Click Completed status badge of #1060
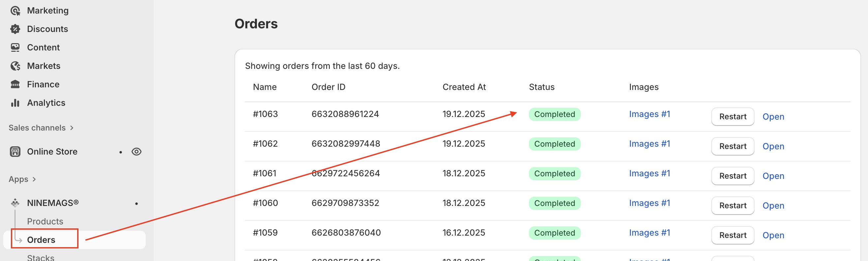 (x=555, y=203)
